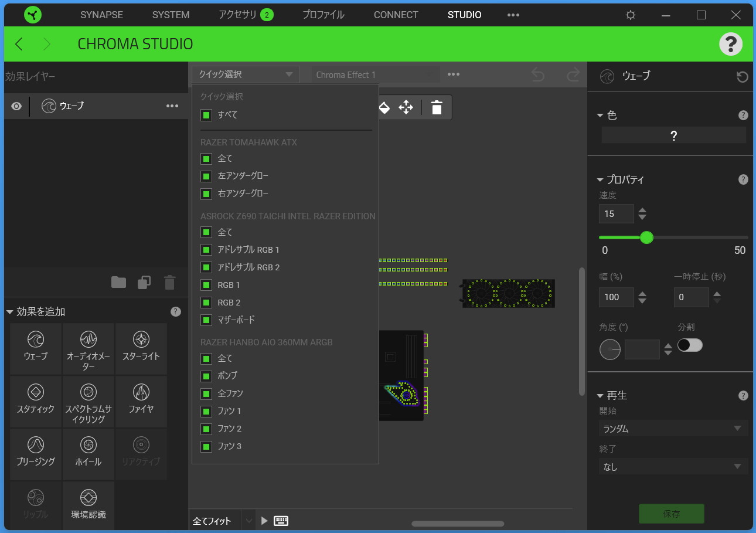
Task: Open the Razer Synapse logo
Action: pyautogui.click(x=34, y=15)
